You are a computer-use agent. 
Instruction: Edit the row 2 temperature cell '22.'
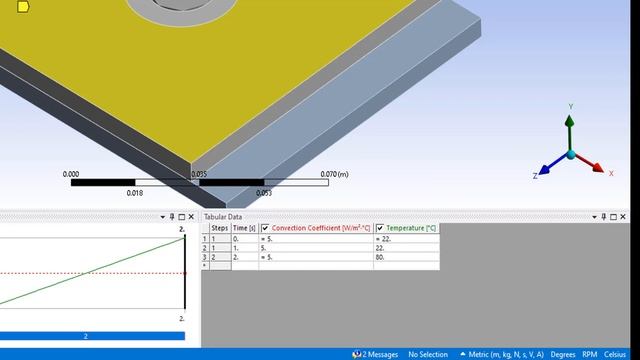click(x=407, y=248)
